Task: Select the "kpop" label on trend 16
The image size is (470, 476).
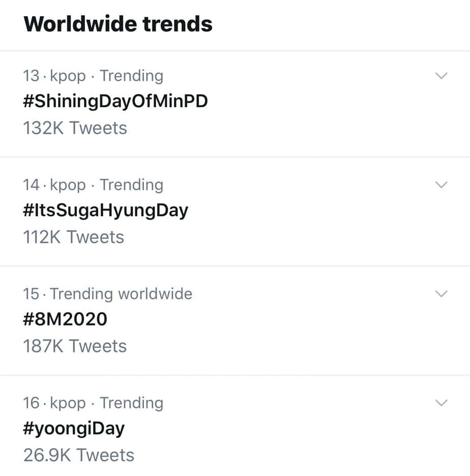Action: pos(68,403)
